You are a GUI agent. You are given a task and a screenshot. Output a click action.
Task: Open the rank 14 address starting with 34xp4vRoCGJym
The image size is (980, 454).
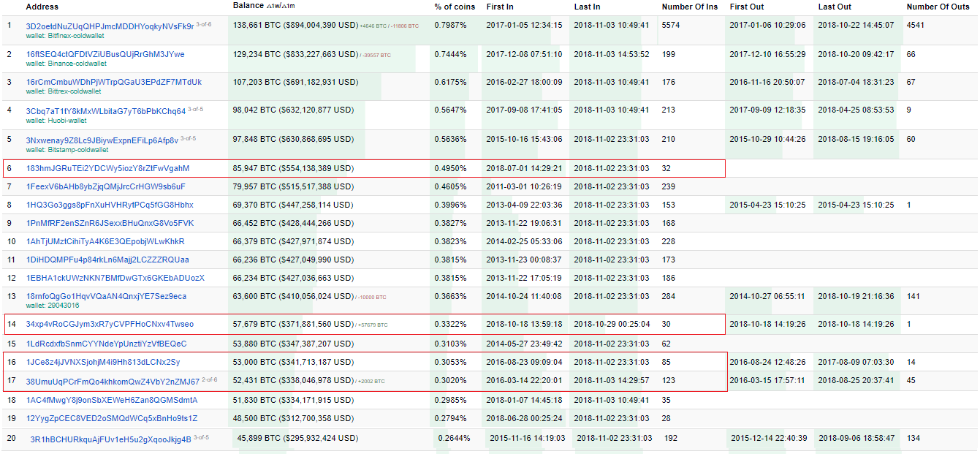click(x=110, y=324)
